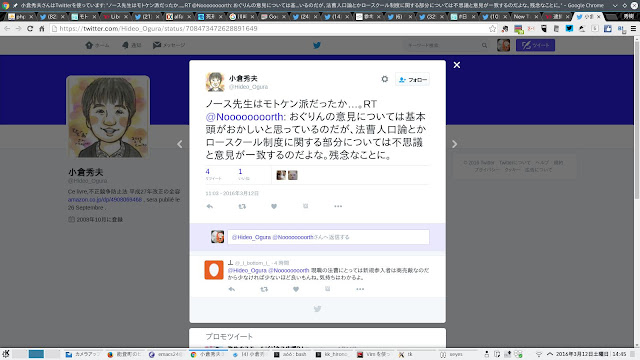Switch to the highlighted virtual desktop in the pager

pyautogui.click(x=36, y=354)
